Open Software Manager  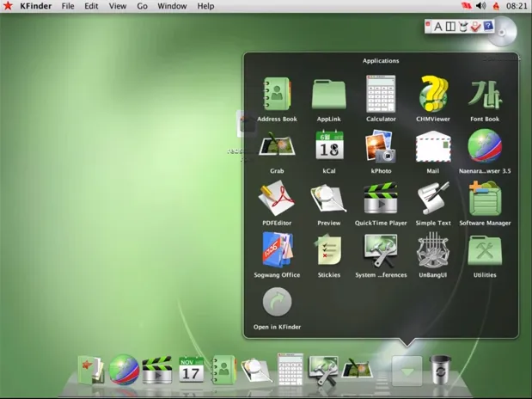[485, 199]
